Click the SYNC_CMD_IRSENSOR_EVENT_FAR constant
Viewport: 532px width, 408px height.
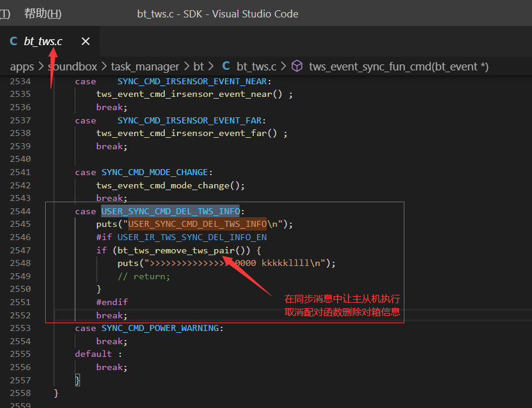[x=190, y=121]
